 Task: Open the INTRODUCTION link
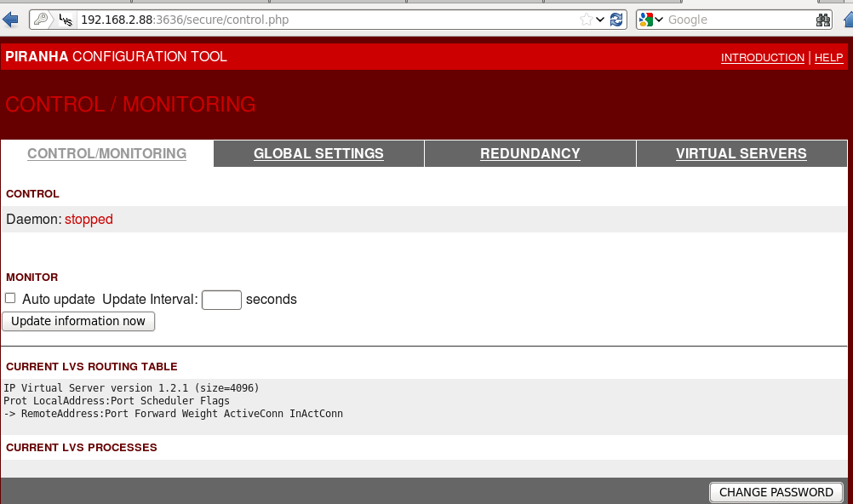pos(762,58)
